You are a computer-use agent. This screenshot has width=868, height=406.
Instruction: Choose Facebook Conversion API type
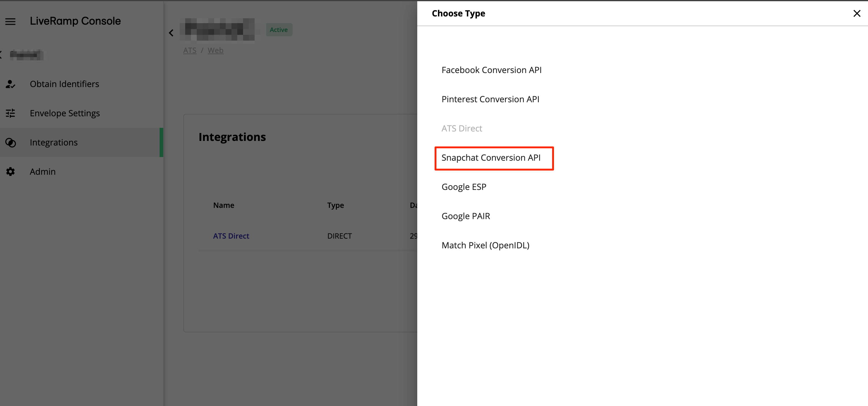click(x=491, y=70)
